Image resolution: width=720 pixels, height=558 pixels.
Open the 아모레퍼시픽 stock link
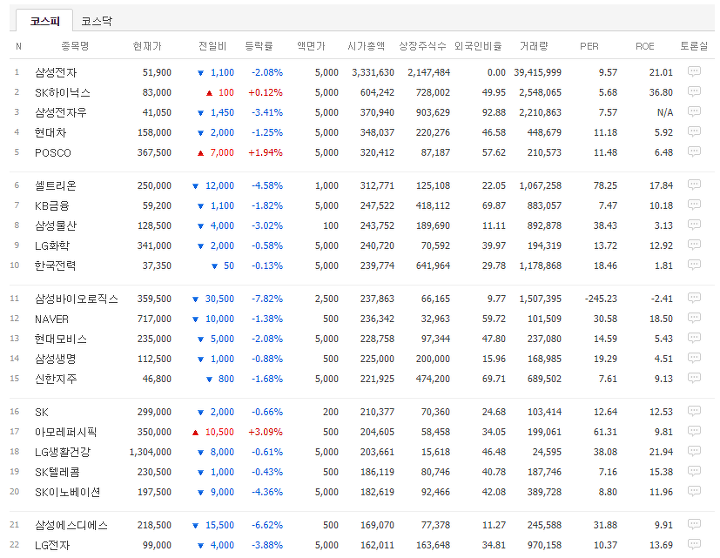coord(66,432)
